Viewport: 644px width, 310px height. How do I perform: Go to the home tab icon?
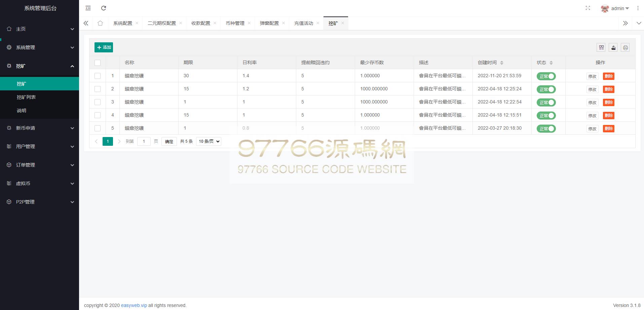coord(100,23)
